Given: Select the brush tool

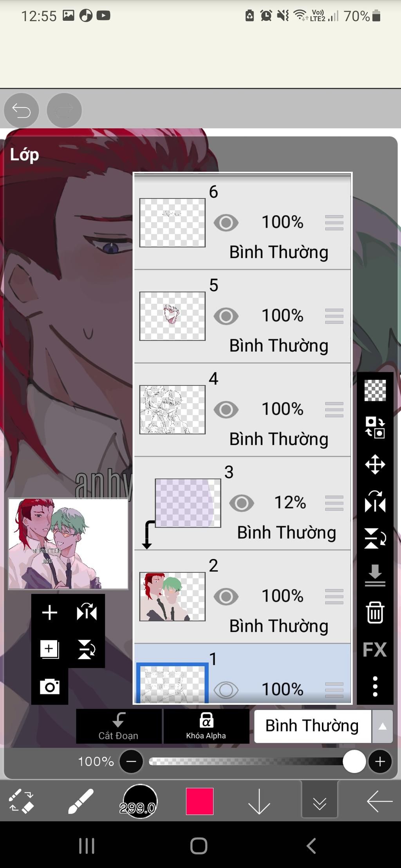Looking at the screenshot, I should (x=81, y=802).
